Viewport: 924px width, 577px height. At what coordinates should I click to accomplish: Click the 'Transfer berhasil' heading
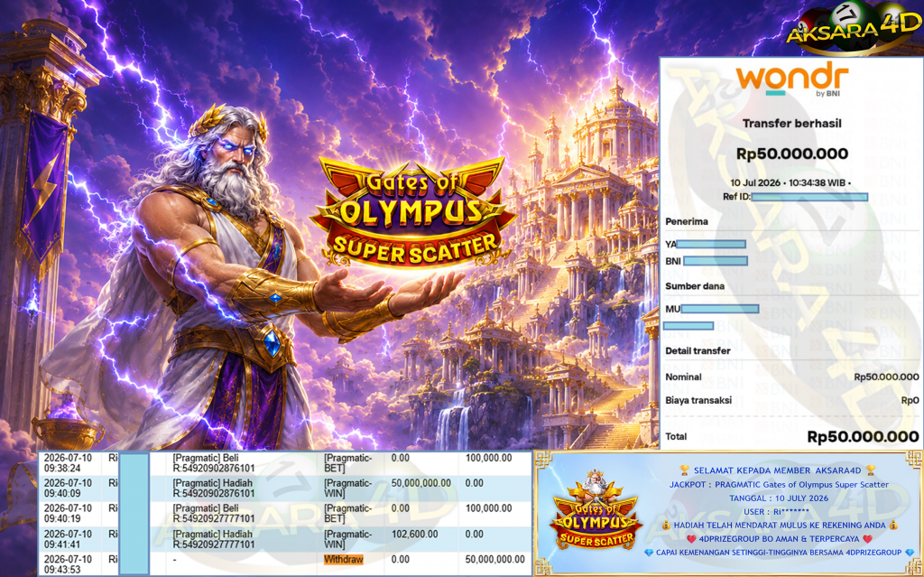791,124
